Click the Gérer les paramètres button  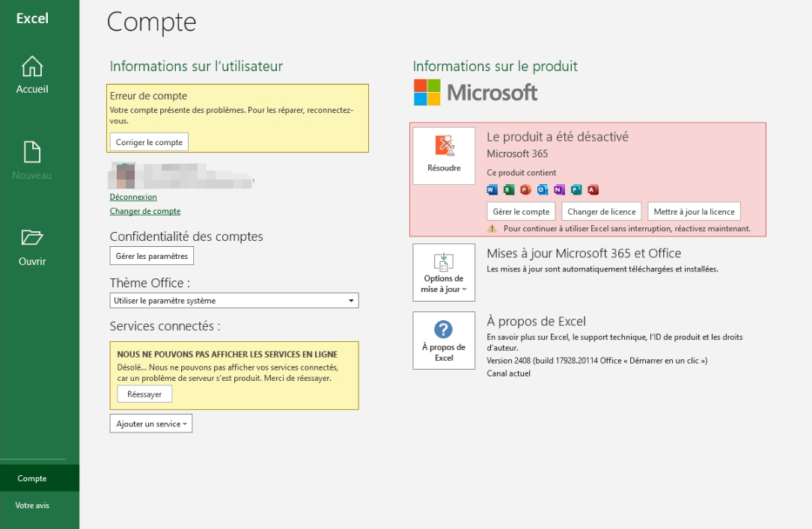click(x=152, y=256)
